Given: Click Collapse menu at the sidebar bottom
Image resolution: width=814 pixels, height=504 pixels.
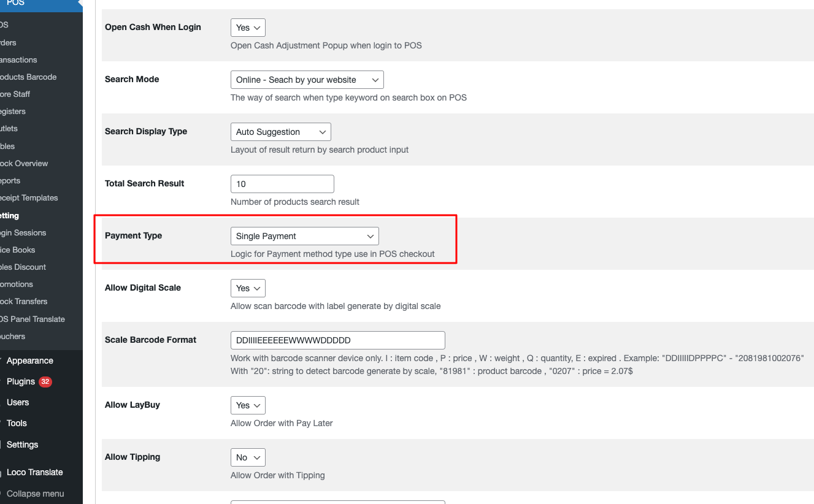Looking at the screenshot, I should [x=35, y=494].
